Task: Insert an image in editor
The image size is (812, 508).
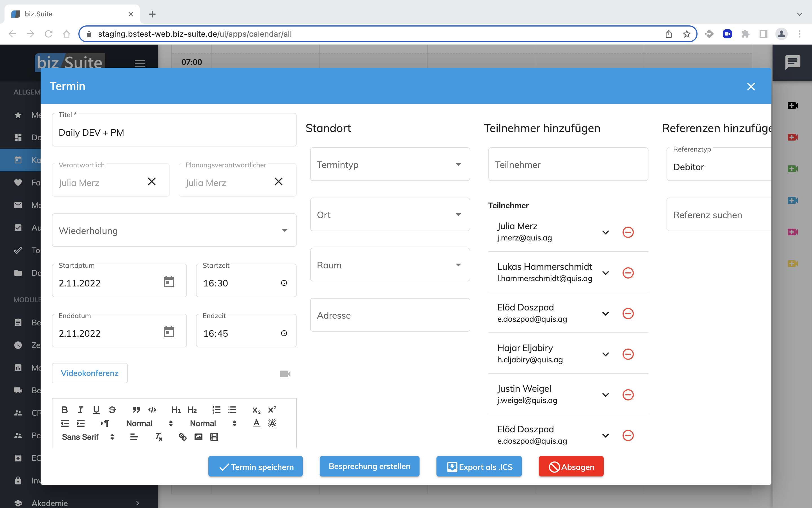Action: tap(198, 437)
